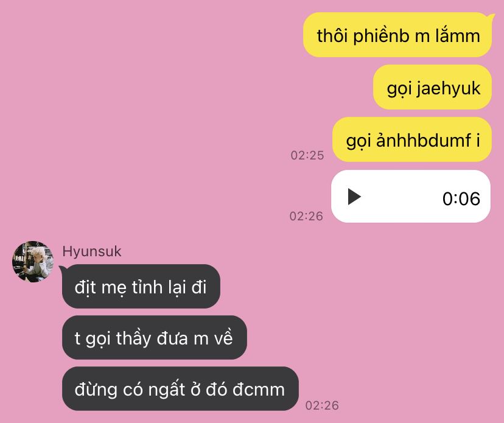Tap the word "thầy" in Hyunsuk's message
The height and width of the screenshot is (423, 504).
[133, 339]
